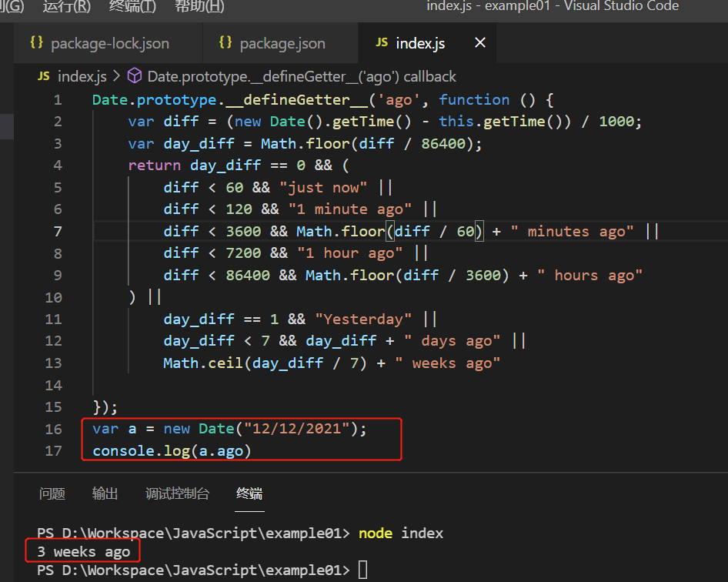The height and width of the screenshot is (582, 728).
Task: Click " hours ago" string on line 9
Action: pos(589,275)
